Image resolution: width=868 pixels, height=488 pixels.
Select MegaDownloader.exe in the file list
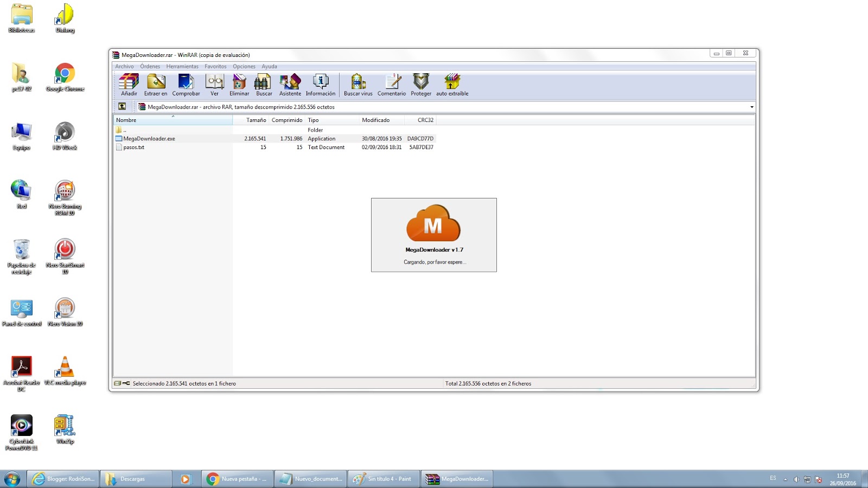coord(275,139)
